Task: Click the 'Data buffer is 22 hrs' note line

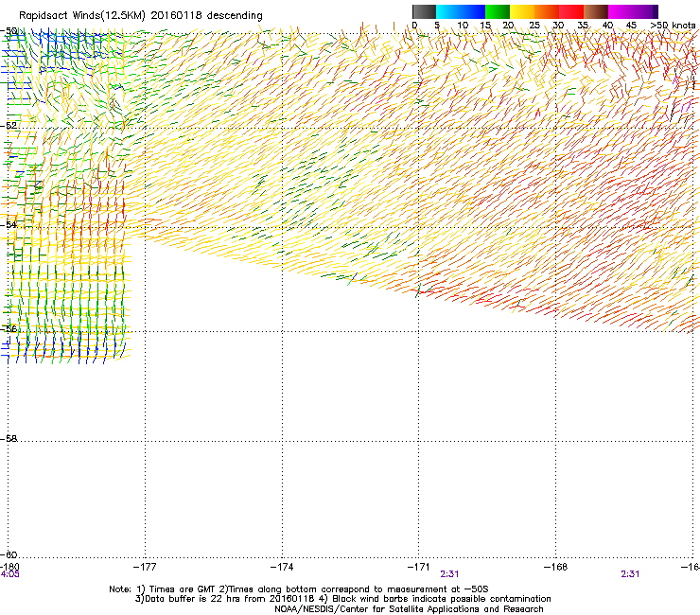Action: [x=342, y=599]
